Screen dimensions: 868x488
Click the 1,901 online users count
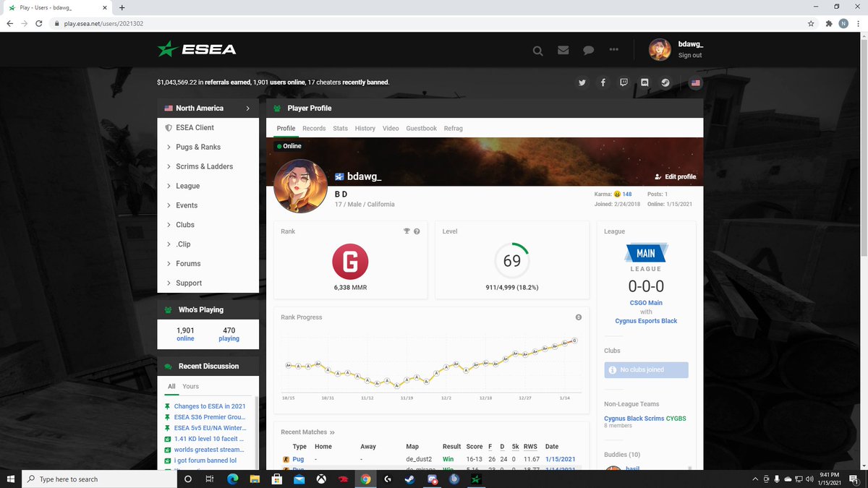(x=185, y=330)
